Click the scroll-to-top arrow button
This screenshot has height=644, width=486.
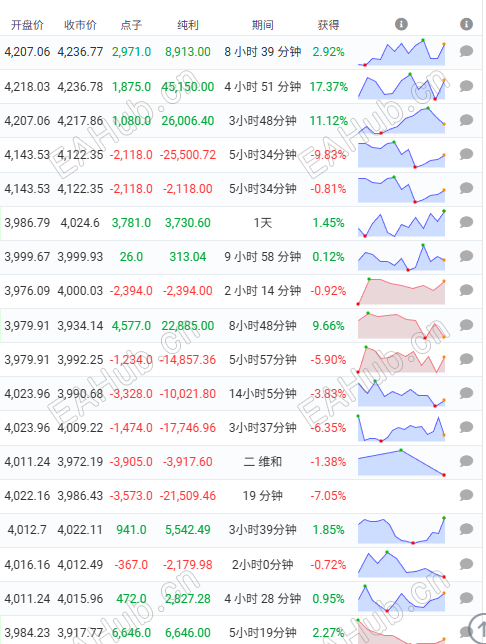(x=478, y=628)
